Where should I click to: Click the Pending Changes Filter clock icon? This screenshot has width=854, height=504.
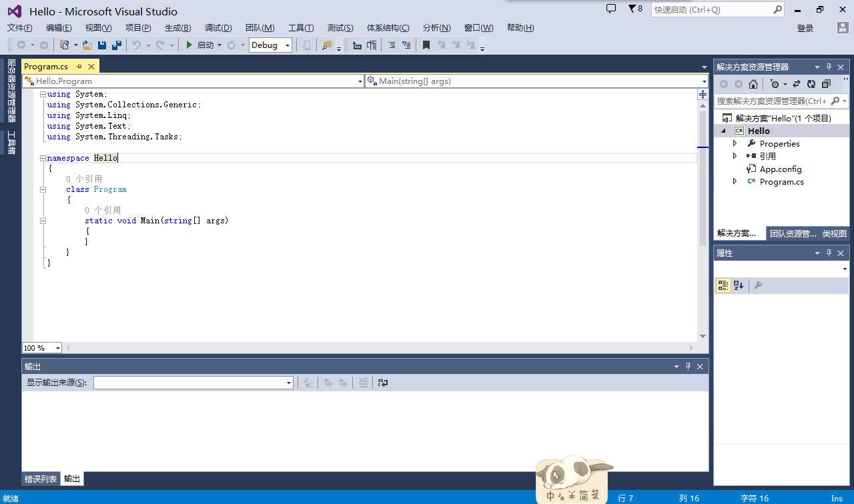775,84
